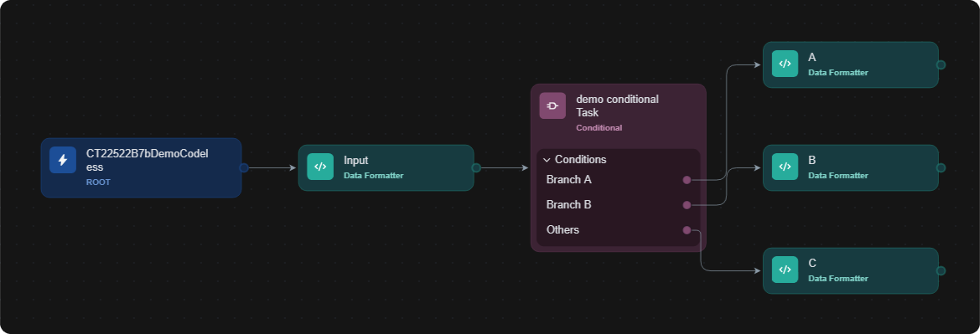
Task: Click the Conditions header text
Action: tap(581, 160)
